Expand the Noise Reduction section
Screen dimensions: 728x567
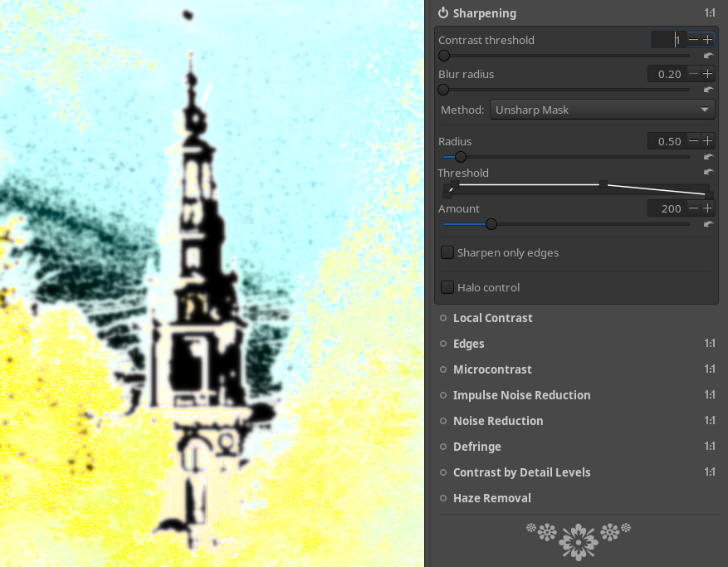click(498, 421)
